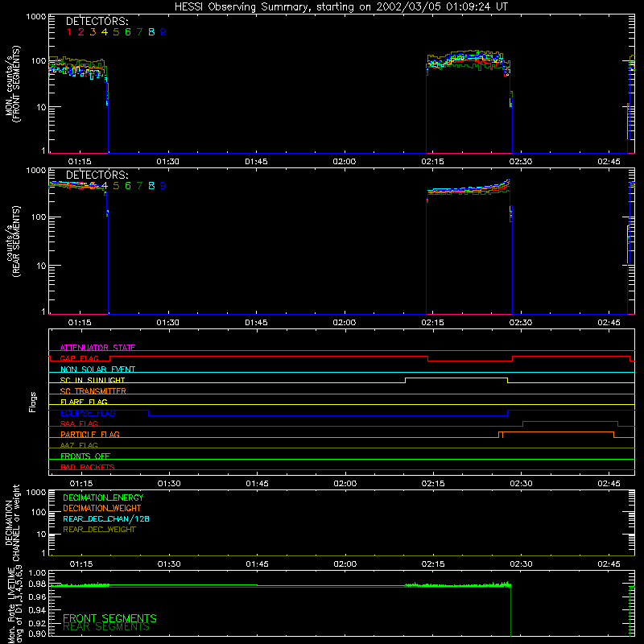Click the FRONTS_OFF flag label
644x644 pixels.
(85, 456)
